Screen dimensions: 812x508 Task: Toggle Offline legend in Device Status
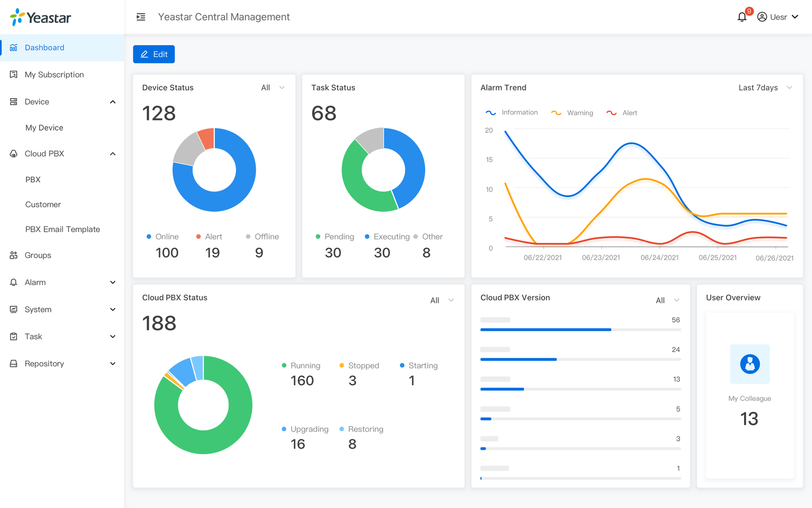pyautogui.click(x=262, y=237)
